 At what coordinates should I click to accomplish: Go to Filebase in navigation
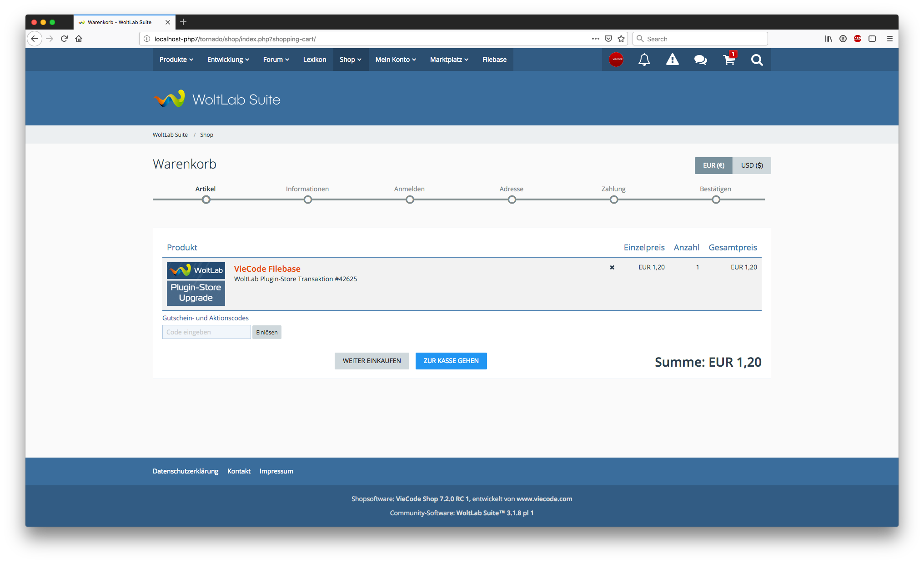click(494, 60)
